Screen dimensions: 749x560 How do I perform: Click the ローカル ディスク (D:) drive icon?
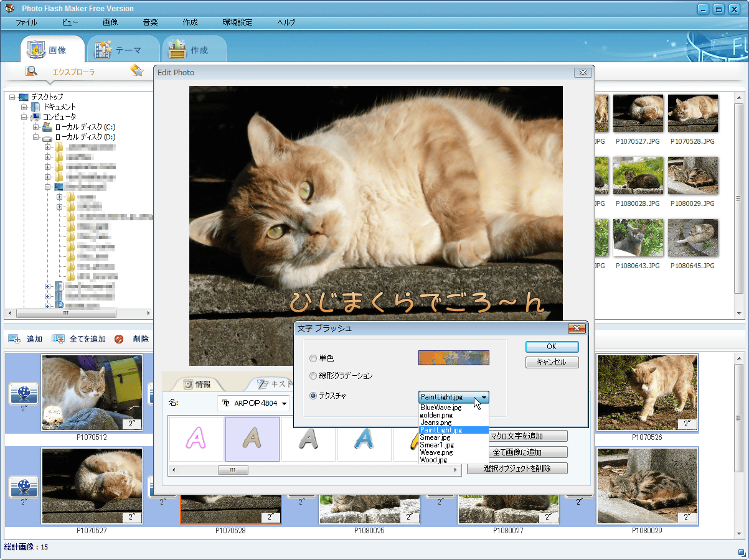47,137
